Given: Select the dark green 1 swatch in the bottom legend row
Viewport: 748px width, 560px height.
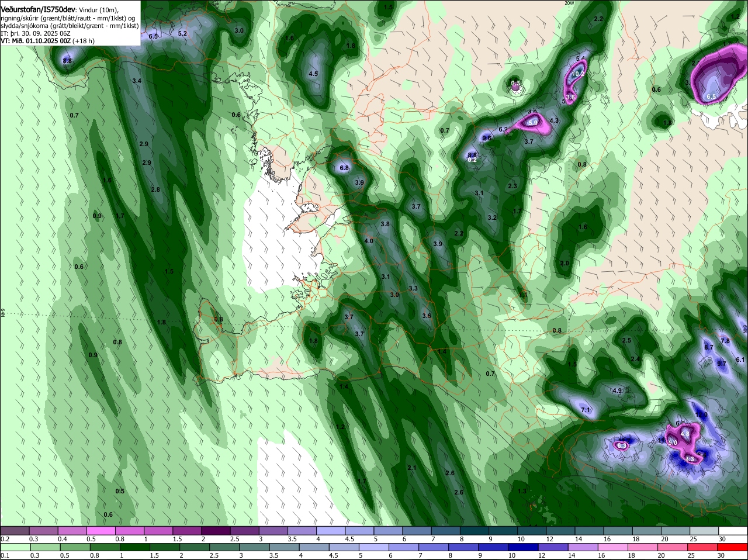Looking at the screenshot, I should click(x=135, y=547).
